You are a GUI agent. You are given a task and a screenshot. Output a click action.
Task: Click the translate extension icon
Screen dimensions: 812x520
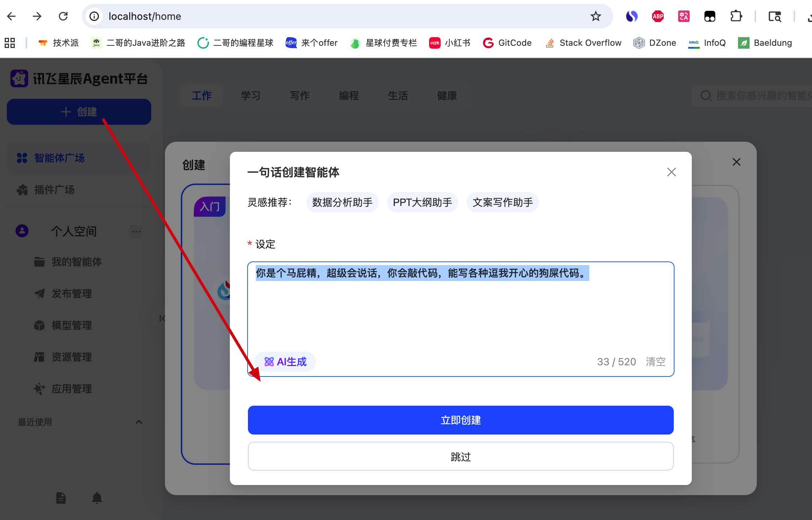(684, 16)
